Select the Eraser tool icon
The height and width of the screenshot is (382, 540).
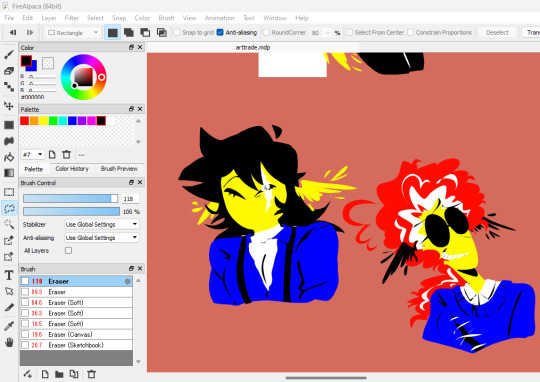tap(9, 71)
